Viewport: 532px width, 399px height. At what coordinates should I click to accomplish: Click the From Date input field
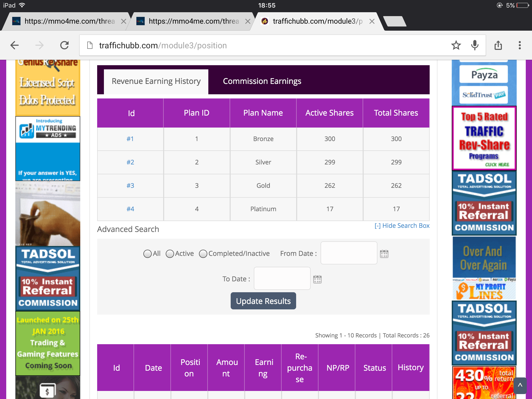349,253
